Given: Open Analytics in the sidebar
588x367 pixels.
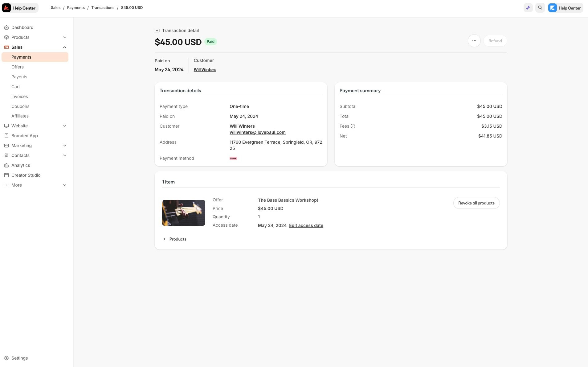Looking at the screenshot, I should [21, 165].
